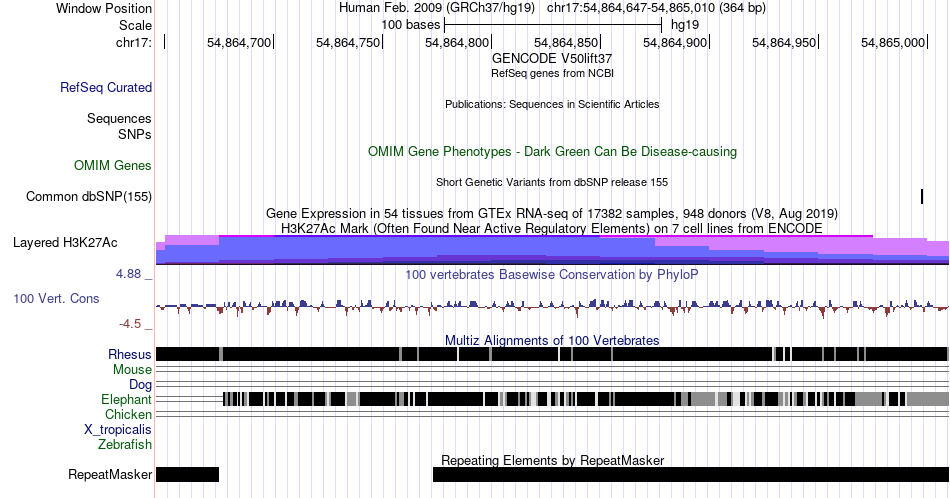Click the 100 bases scale bar
Screen dimensions: 950x498
[x=553, y=25]
